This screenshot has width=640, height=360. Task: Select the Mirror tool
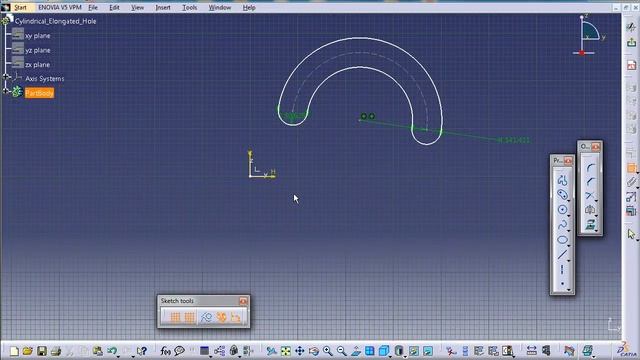(x=590, y=210)
